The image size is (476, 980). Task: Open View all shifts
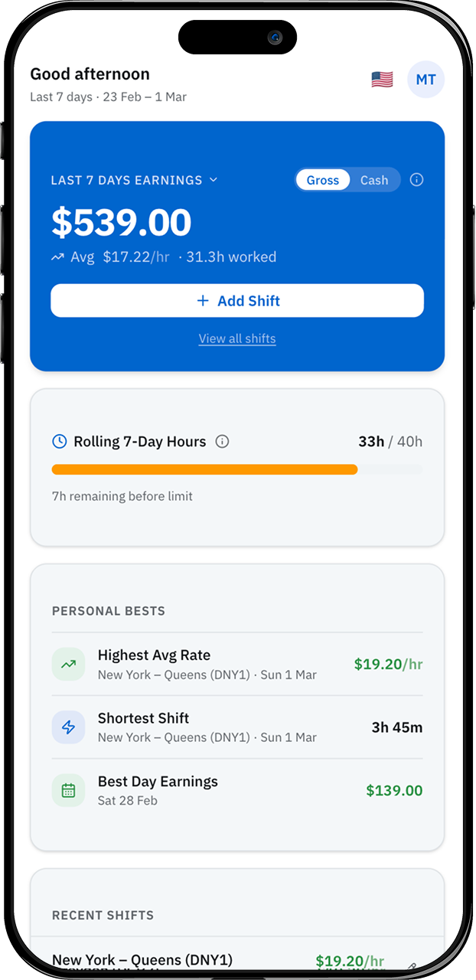237,338
